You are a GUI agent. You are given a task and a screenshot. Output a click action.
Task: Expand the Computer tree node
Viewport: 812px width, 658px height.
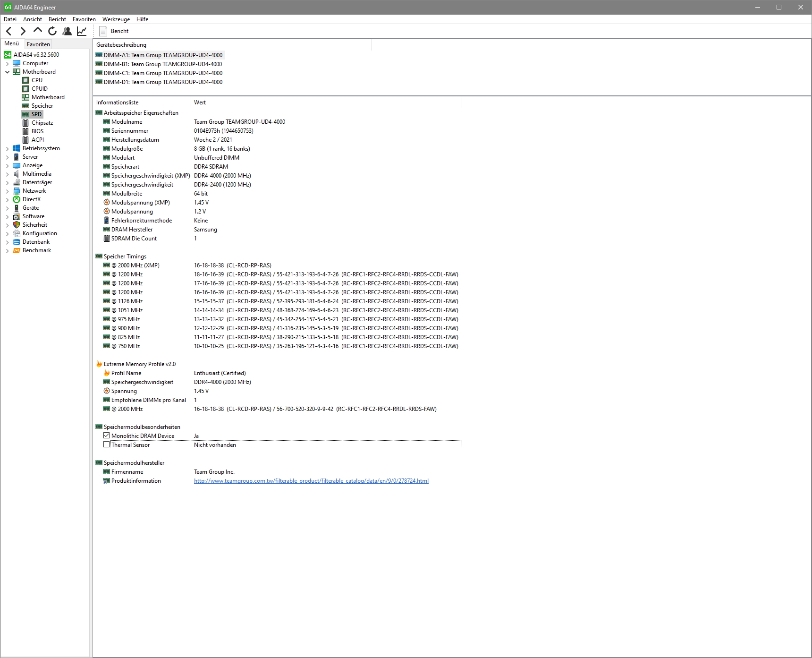click(x=7, y=63)
